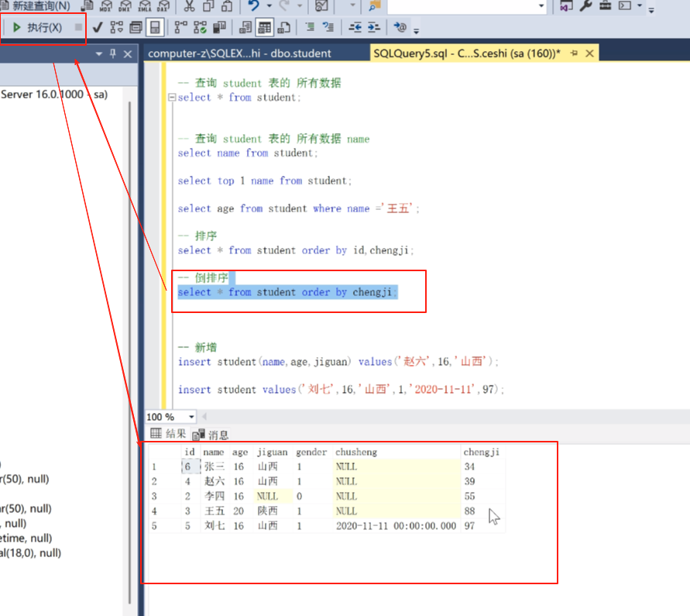
Task: Click the chusheng column header
Action: pos(396,453)
